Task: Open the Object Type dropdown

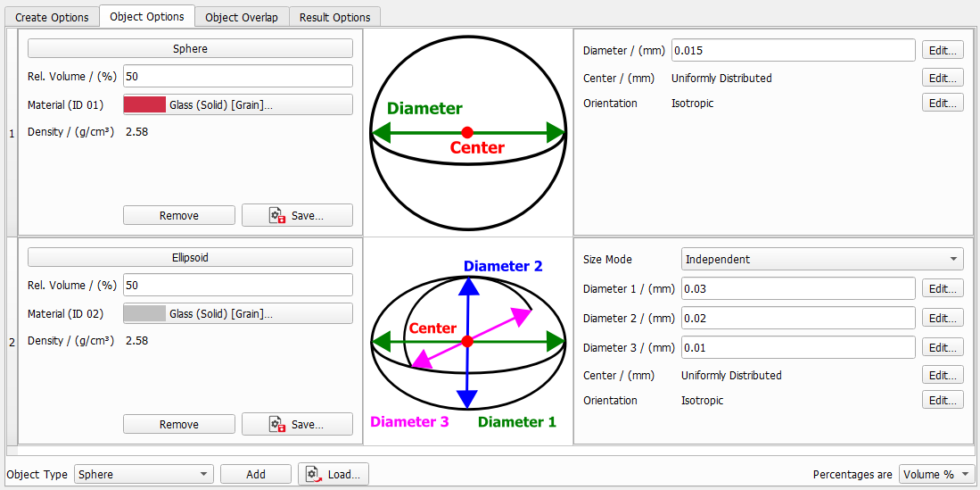Action: [x=144, y=474]
